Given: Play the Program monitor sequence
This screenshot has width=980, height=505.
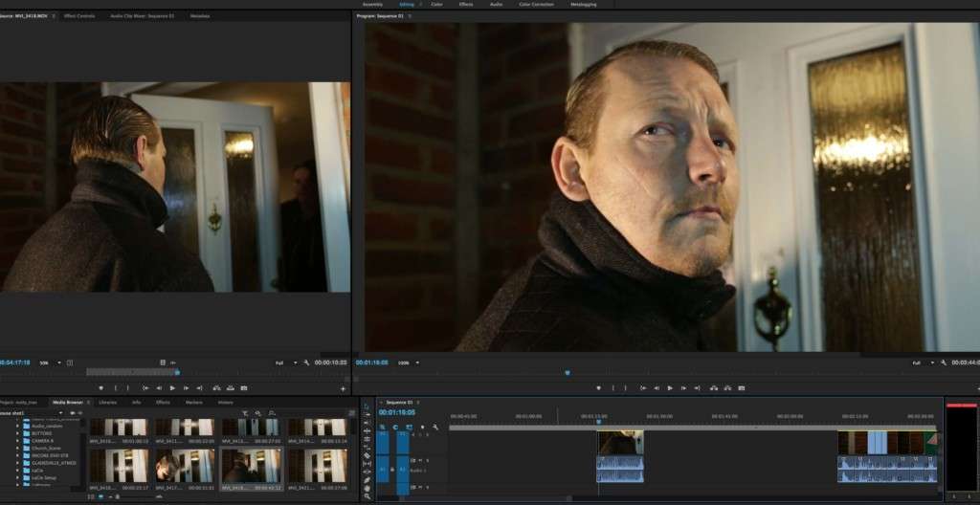Looking at the screenshot, I should pyautogui.click(x=670, y=388).
